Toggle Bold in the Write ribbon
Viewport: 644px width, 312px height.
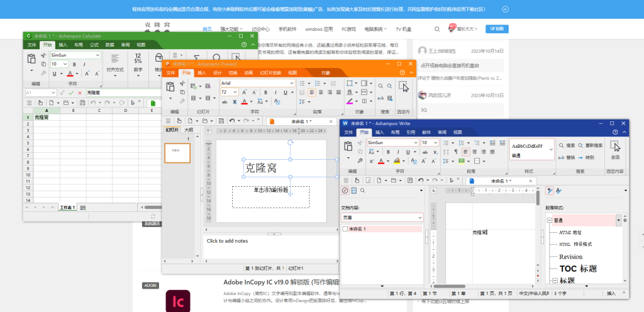pos(388,152)
